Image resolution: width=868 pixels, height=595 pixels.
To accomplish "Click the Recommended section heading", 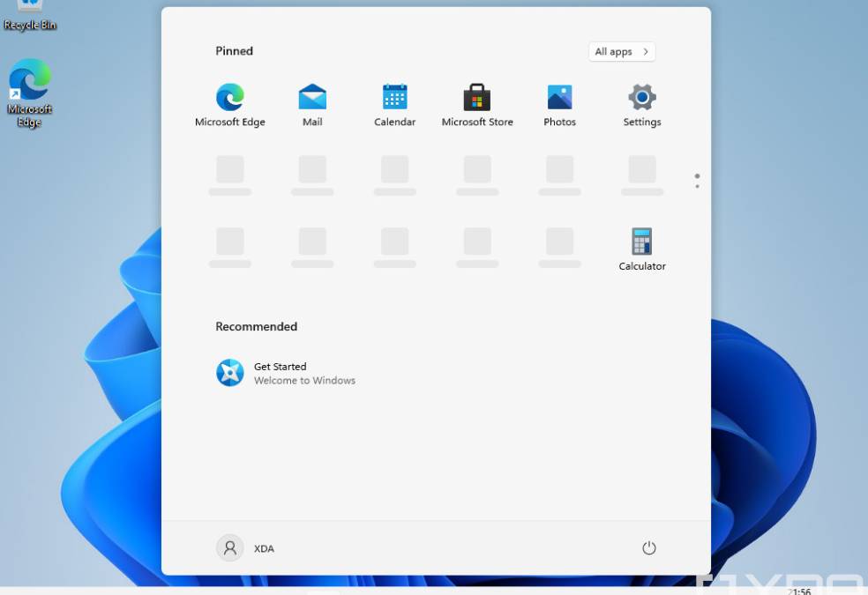I will 257,326.
